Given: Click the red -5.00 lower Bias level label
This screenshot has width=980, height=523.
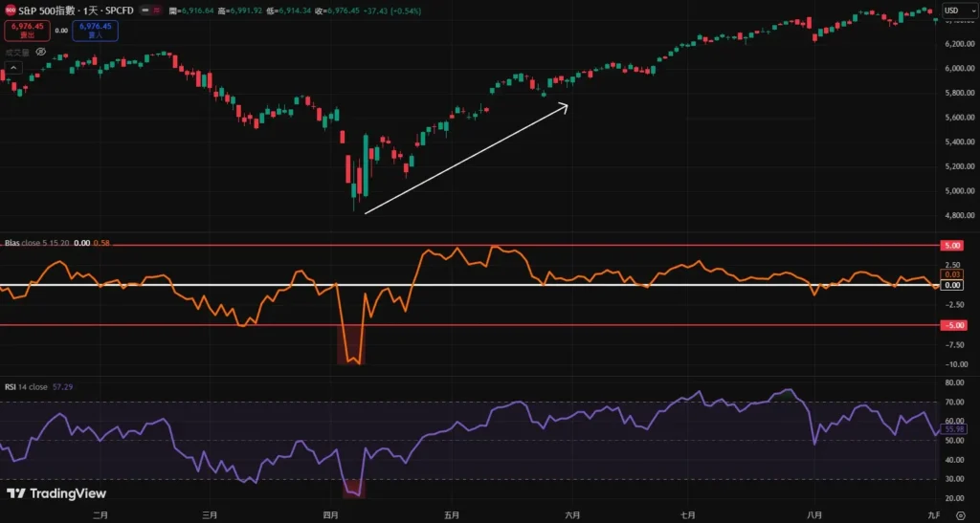Looking at the screenshot, I should click(x=953, y=325).
